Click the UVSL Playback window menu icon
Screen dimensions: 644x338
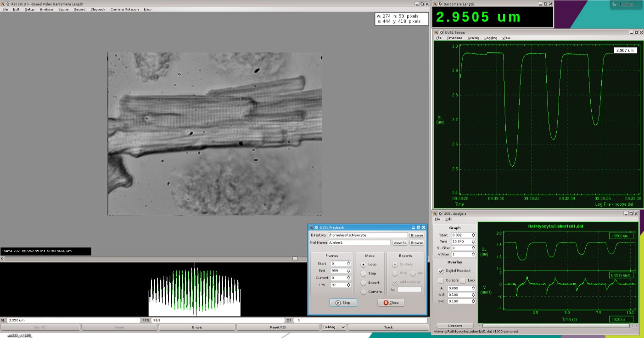point(311,227)
